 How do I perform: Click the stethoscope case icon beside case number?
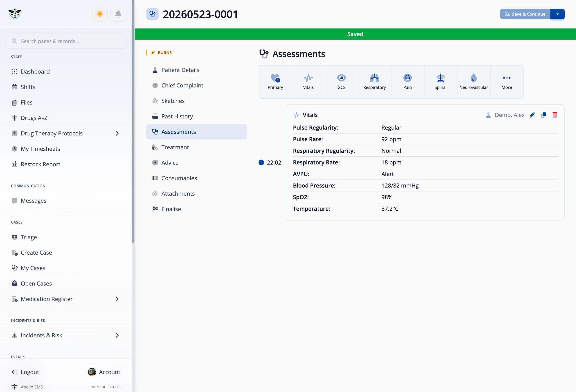[x=152, y=14]
